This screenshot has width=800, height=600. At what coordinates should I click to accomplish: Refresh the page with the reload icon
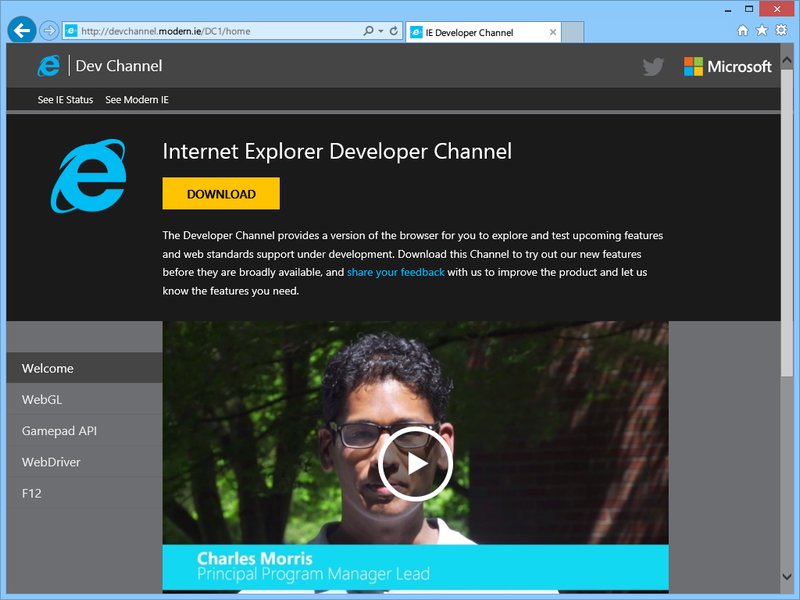(394, 31)
